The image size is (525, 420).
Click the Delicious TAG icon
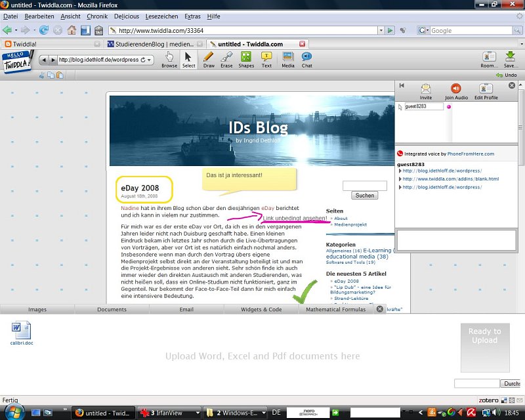coord(99,30)
